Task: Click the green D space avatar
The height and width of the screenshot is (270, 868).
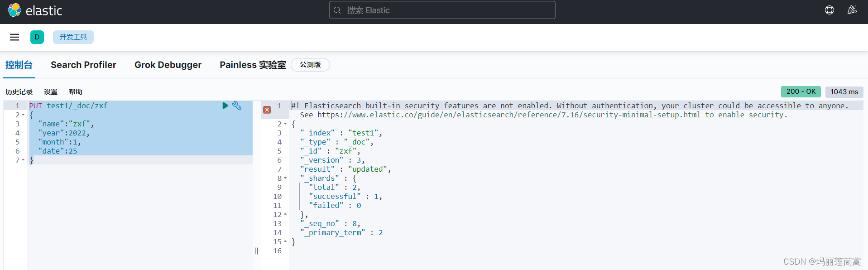Action: pos(37,37)
